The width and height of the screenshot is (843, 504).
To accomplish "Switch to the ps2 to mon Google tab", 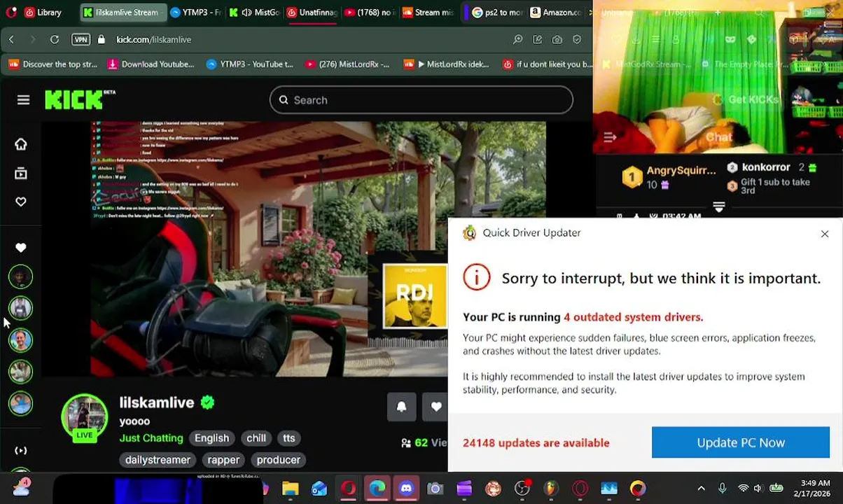I will click(x=497, y=13).
